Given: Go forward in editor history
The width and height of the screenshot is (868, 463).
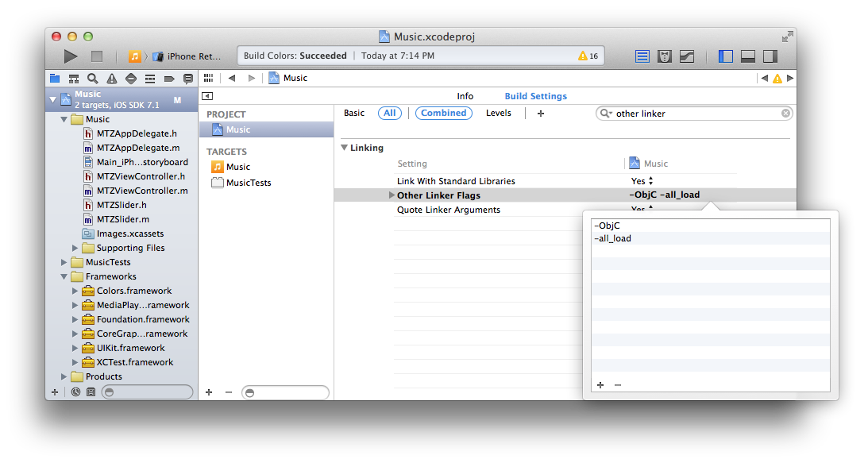Looking at the screenshot, I should tap(252, 78).
